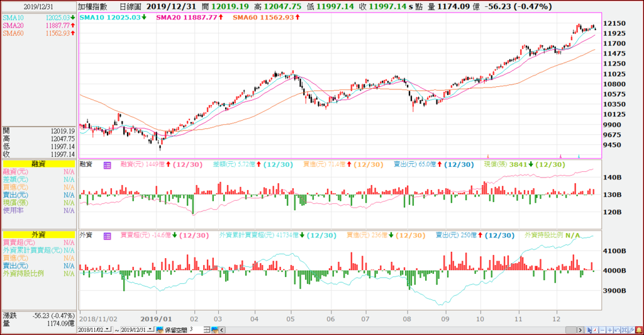Select 現償(張) row in left panel
Screen dimensions: 644x335
(x=38, y=203)
